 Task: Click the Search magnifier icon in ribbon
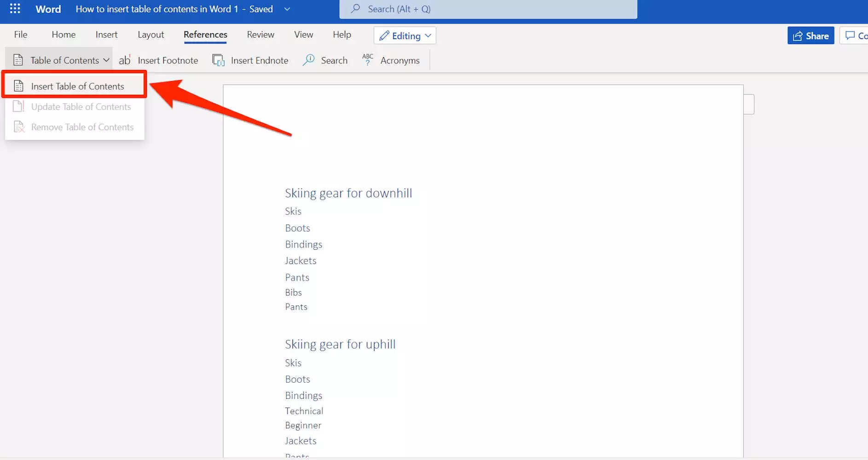coord(308,60)
